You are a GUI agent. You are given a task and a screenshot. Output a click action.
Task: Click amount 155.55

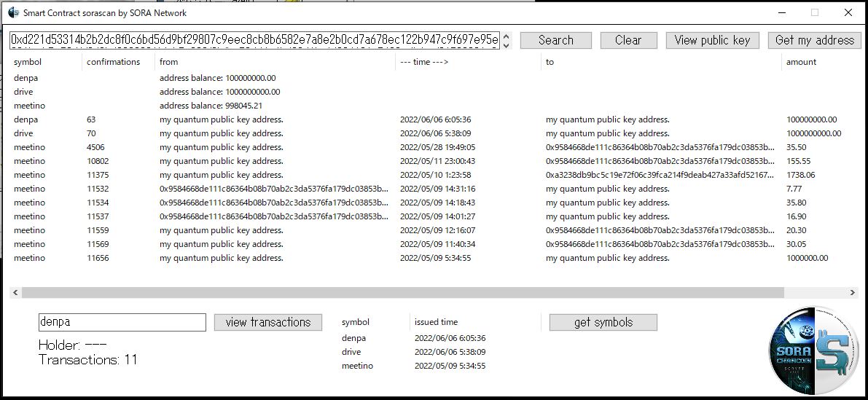click(798, 161)
